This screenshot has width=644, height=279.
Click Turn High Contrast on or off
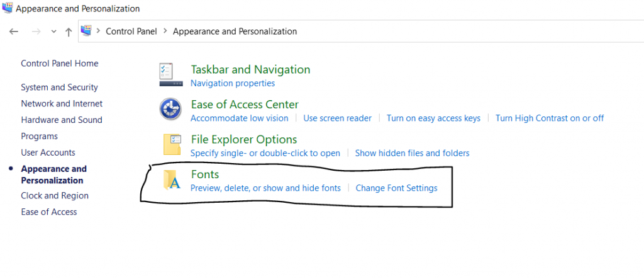point(549,118)
